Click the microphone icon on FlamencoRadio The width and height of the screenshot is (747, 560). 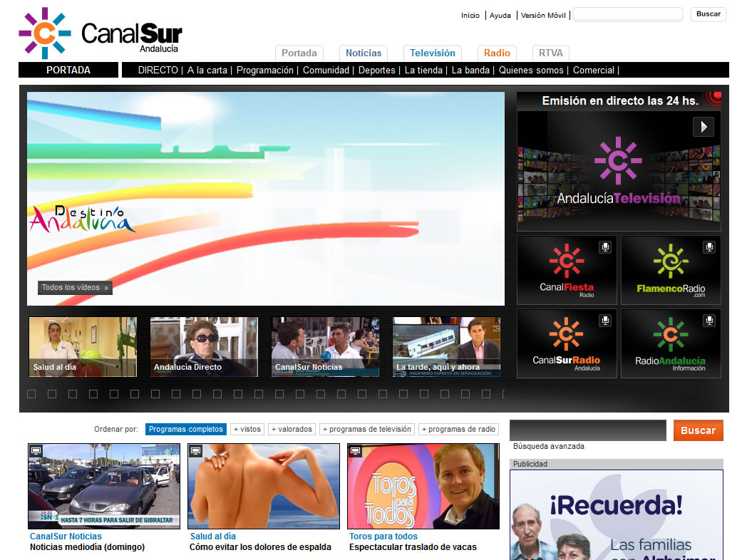(709, 247)
